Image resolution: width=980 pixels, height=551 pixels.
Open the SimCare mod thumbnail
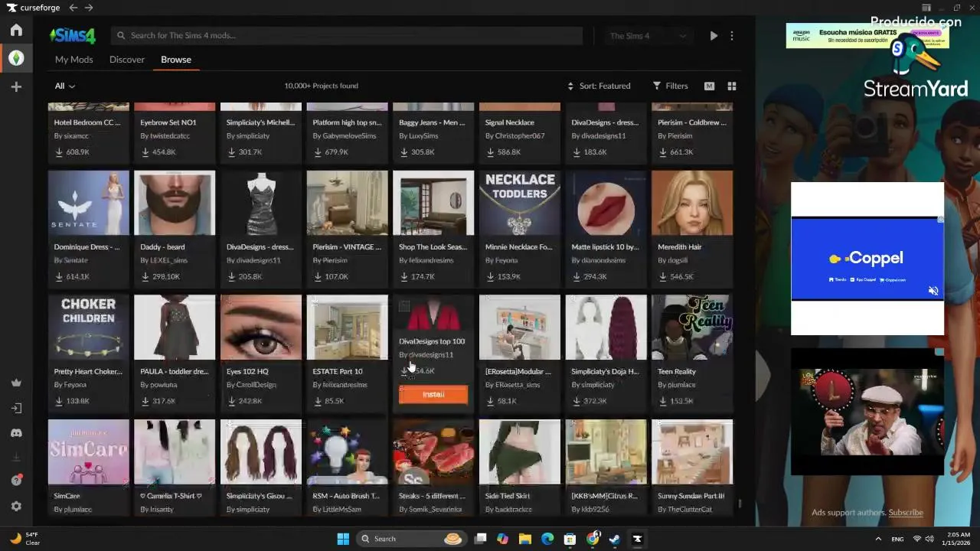[89, 452]
